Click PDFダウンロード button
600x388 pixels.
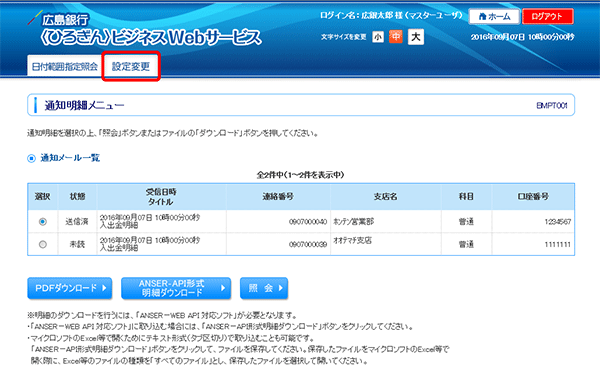(x=70, y=288)
